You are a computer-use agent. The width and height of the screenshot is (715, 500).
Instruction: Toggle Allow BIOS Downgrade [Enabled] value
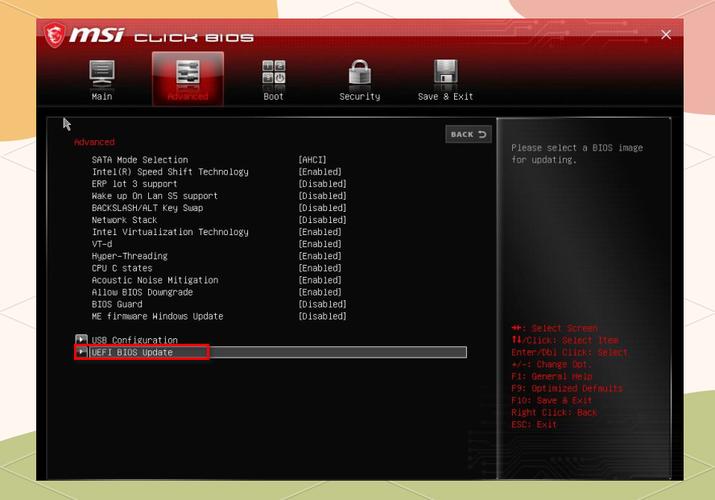320,292
